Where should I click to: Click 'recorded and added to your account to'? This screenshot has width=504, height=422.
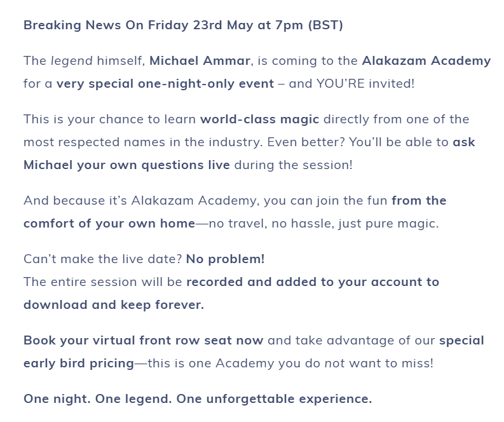[x=313, y=282]
